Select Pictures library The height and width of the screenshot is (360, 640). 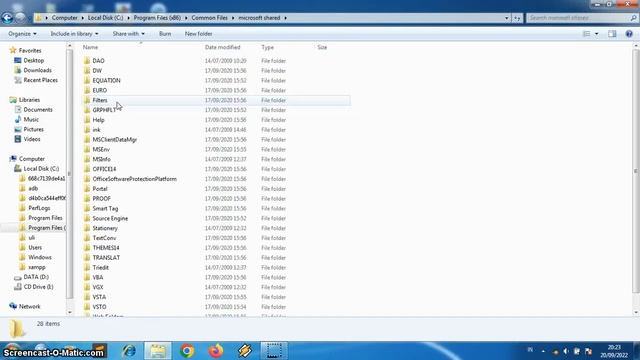tap(33, 129)
